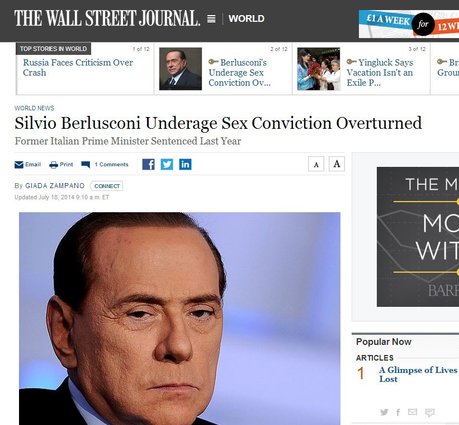Click the Print printer icon
459x425 pixels.
53,165
